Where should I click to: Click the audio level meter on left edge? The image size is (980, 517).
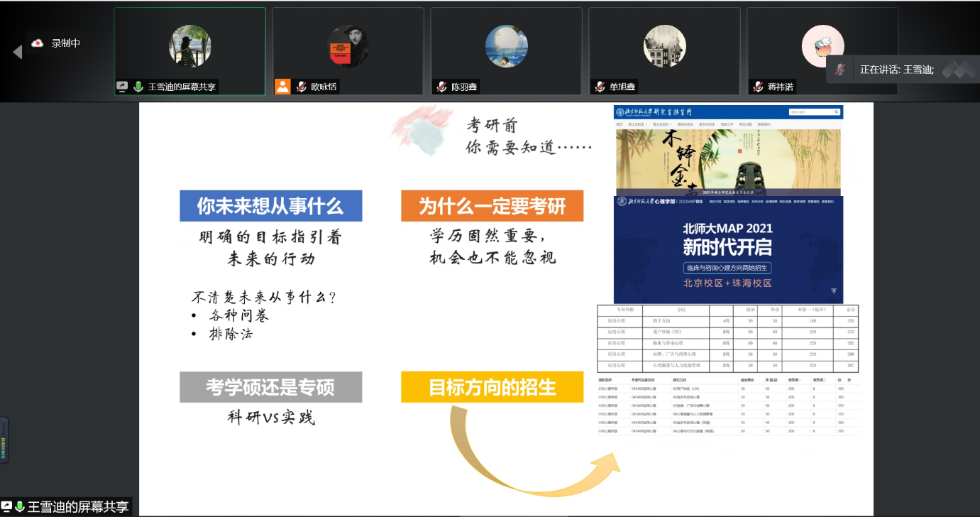4,440
